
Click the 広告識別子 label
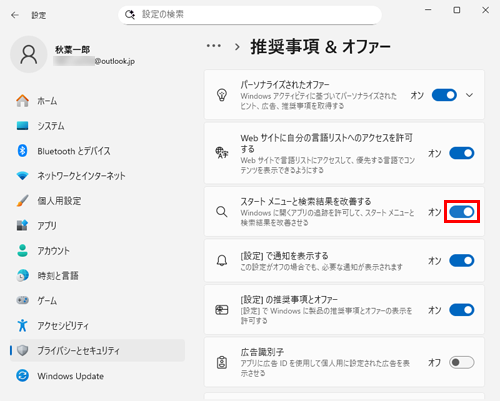262,352
